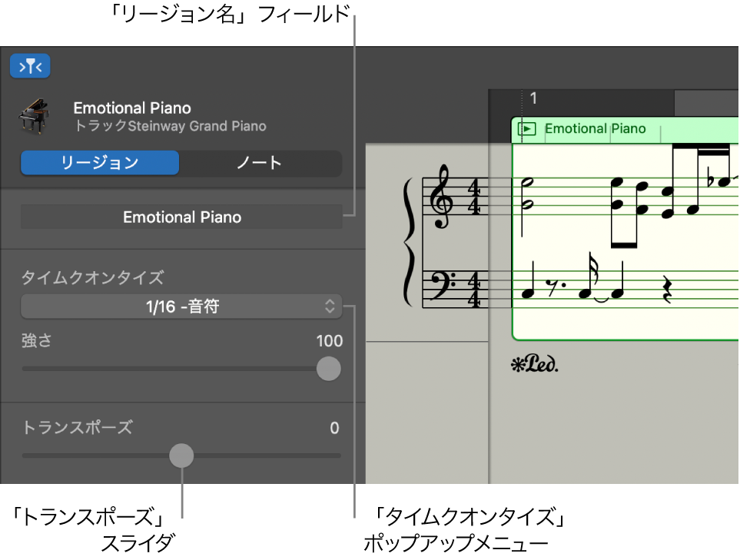Click the 強さ slider knob
Image resolution: width=740 pixels, height=560 pixels.
(x=328, y=369)
